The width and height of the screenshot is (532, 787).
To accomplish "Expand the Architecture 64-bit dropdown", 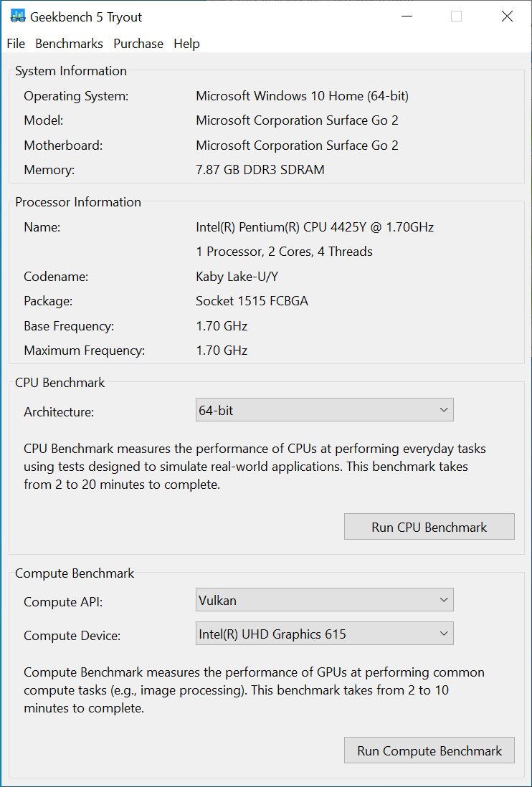I will (324, 410).
